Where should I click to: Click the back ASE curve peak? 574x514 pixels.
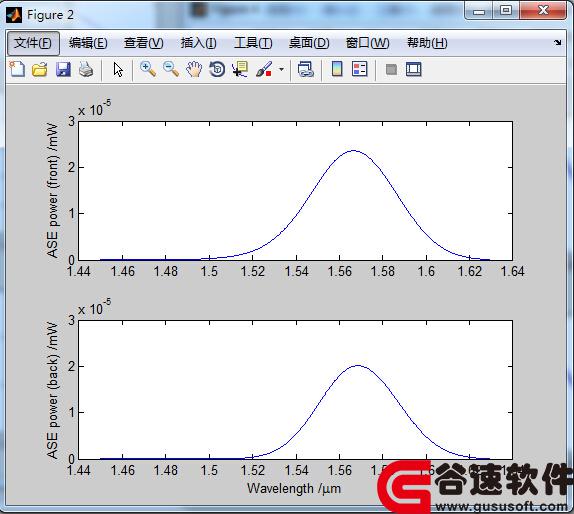coord(358,365)
